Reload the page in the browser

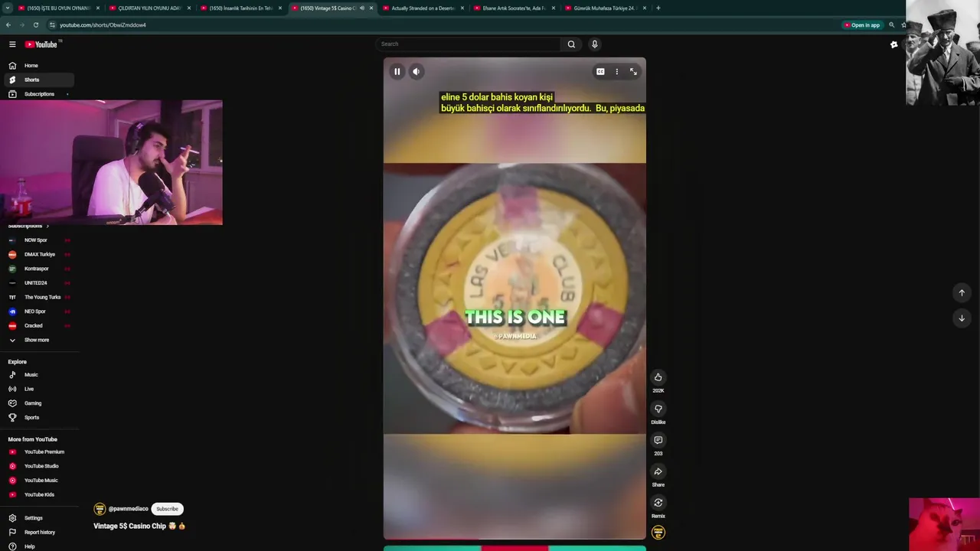[35, 24]
